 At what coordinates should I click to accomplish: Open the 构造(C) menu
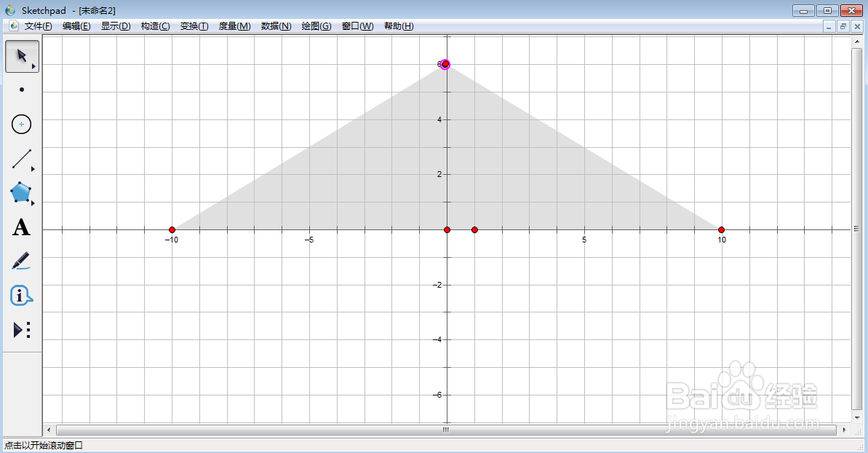coord(155,26)
